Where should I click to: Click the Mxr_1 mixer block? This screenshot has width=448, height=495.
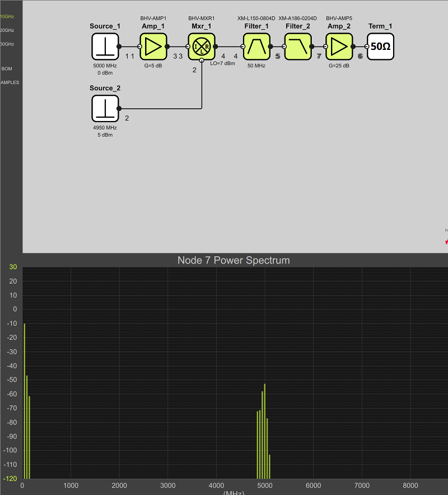[202, 47]
